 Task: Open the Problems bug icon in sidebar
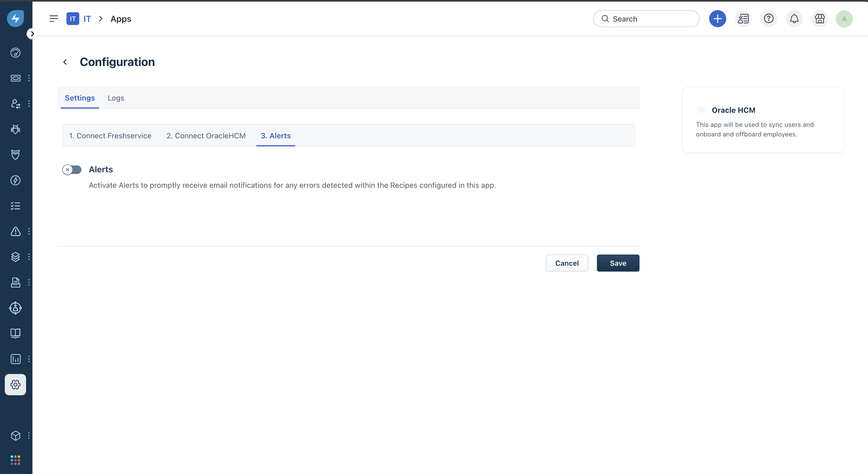(x=15, y=129)
